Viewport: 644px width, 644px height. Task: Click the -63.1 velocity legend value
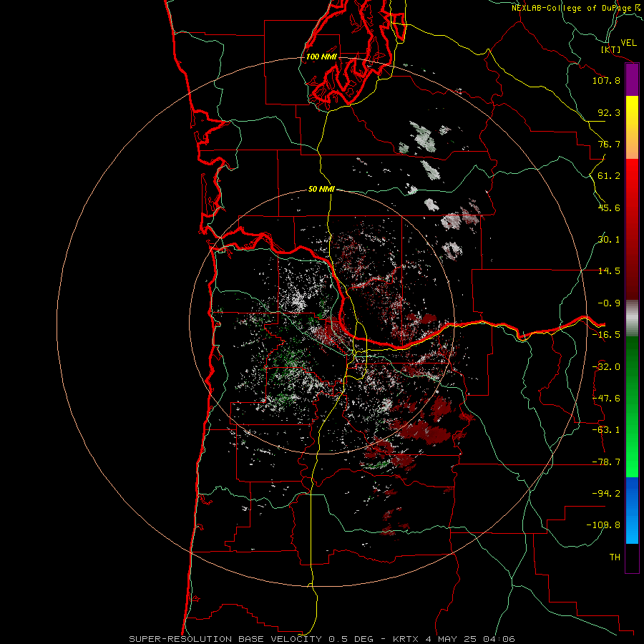tap(606, 430)
